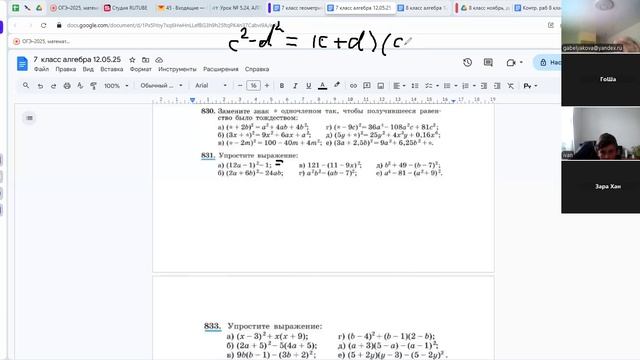Activate paint format tool
Viewport: 640px width, 360px height.
pyautogui.click(x=93, y=86)
